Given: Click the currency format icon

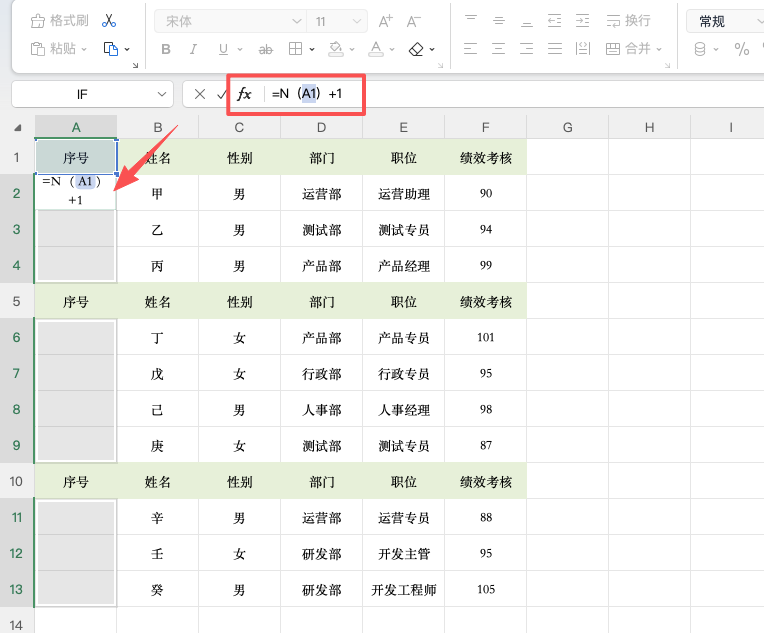Looking at the screenshot, I should tap(700, 49).
